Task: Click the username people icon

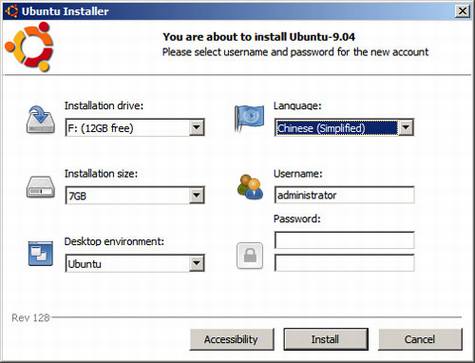Action: tap(250, 187)
